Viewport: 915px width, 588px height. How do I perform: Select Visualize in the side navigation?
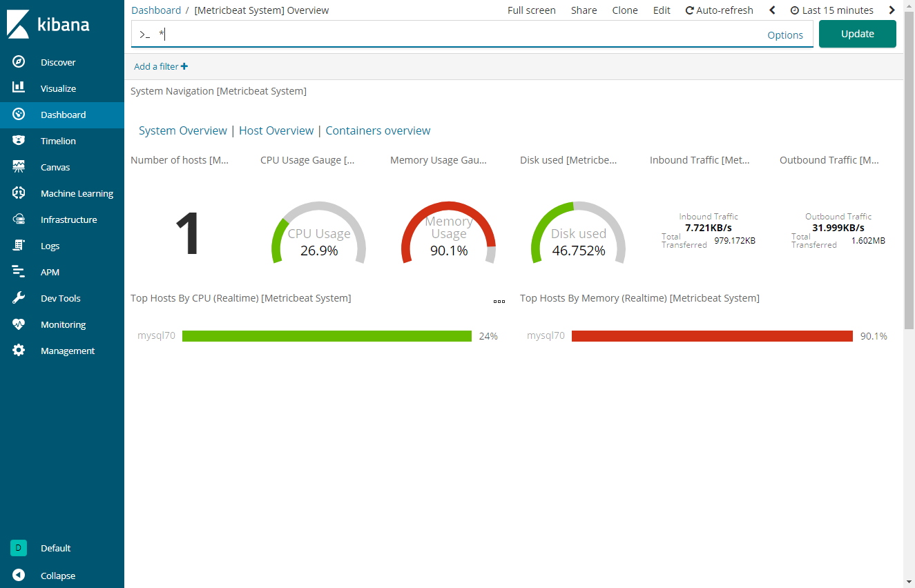[58, 88]
